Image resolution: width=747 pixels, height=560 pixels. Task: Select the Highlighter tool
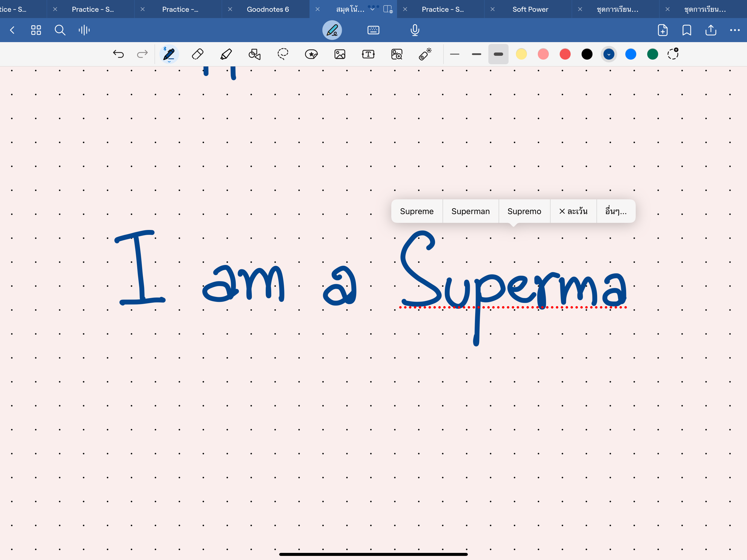(226, 54)
